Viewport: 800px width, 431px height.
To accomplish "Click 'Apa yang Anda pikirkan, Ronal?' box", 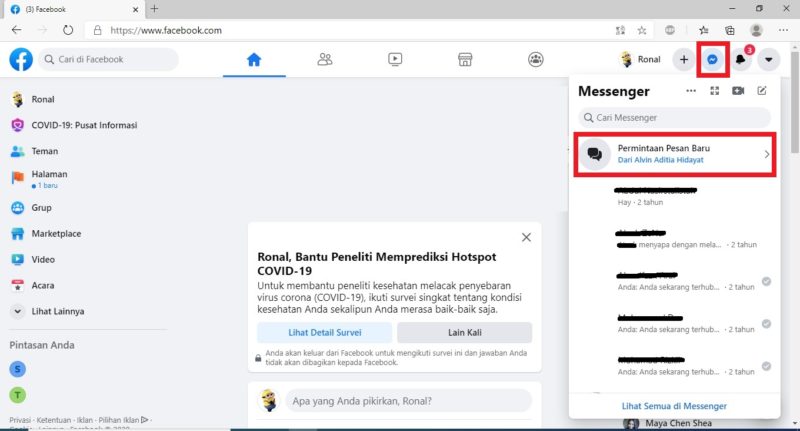I will 408,401.
